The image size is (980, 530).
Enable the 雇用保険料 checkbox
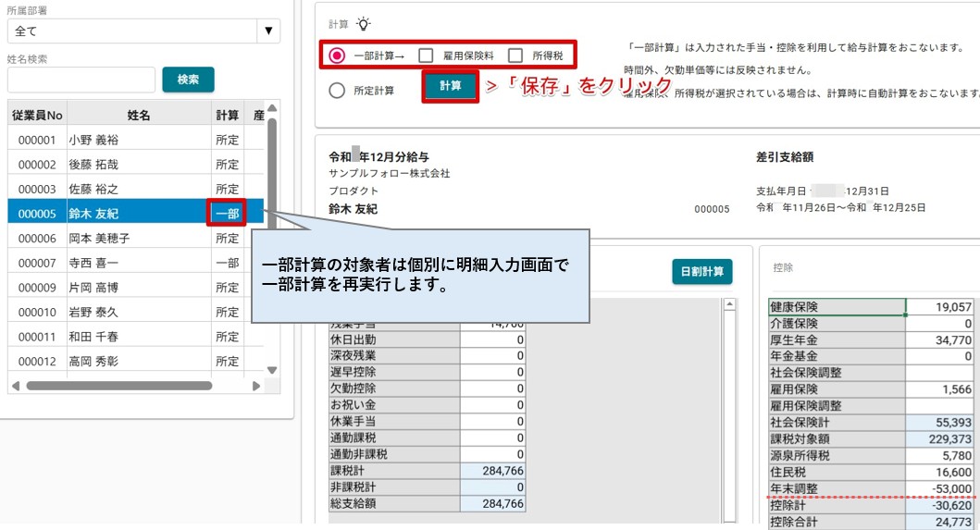tap(426, 55)
